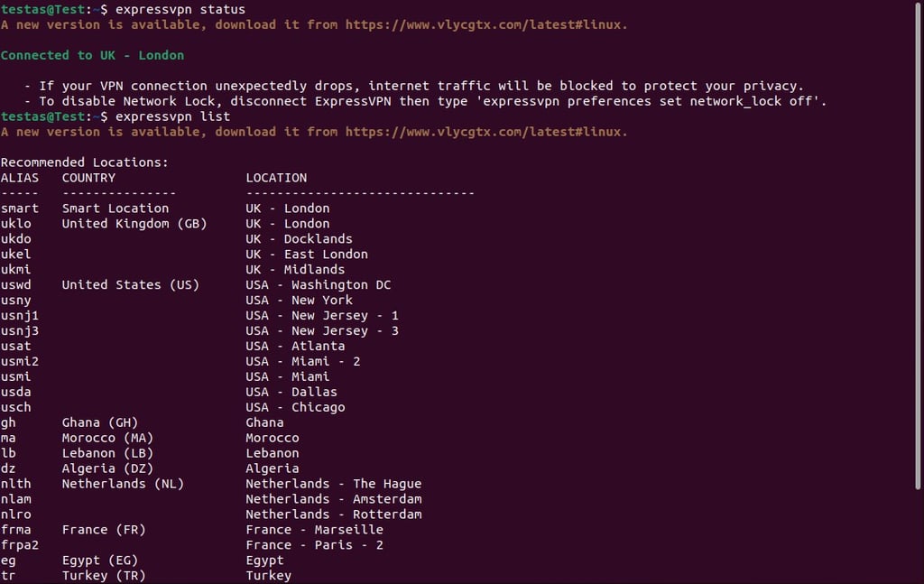This screenshot has height=584, width=924.
Task: Click 'USA - New York' location
Action: click(x=300, y=301)
